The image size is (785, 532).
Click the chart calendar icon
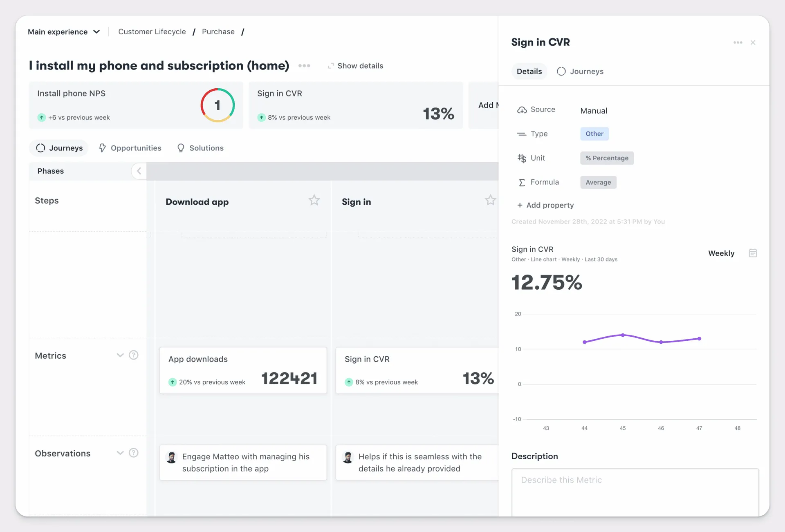(753, 253)
